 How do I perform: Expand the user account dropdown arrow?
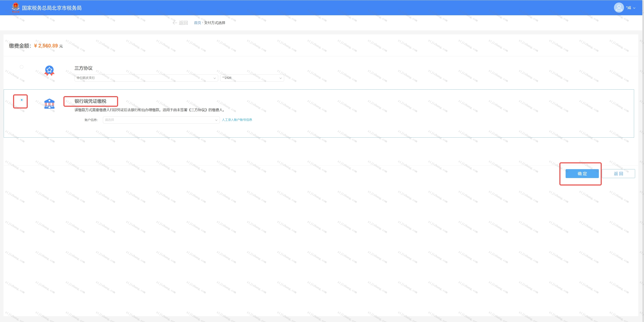(634, 8)
